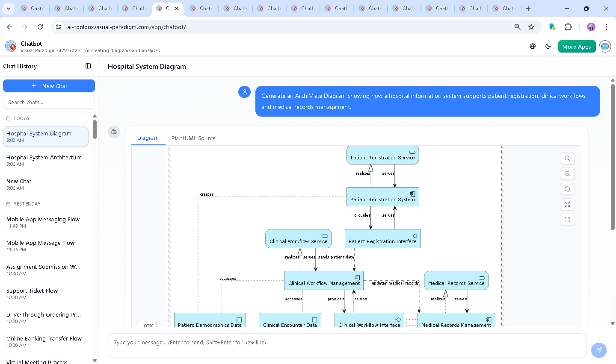
Task: Switch to the PlantUML Source tab
Action: click(x=193, y=138)
